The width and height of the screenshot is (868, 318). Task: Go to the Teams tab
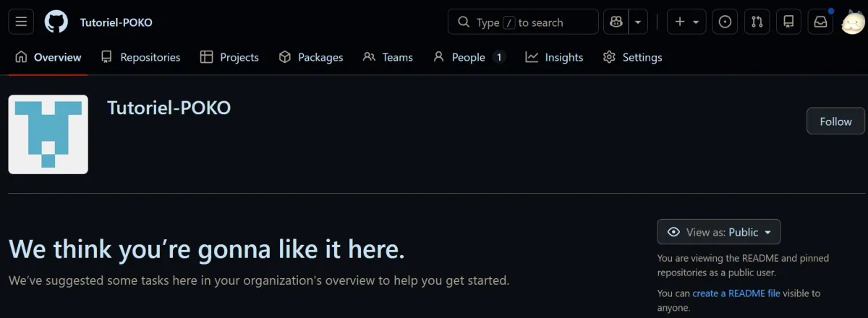tap(388, 57)
